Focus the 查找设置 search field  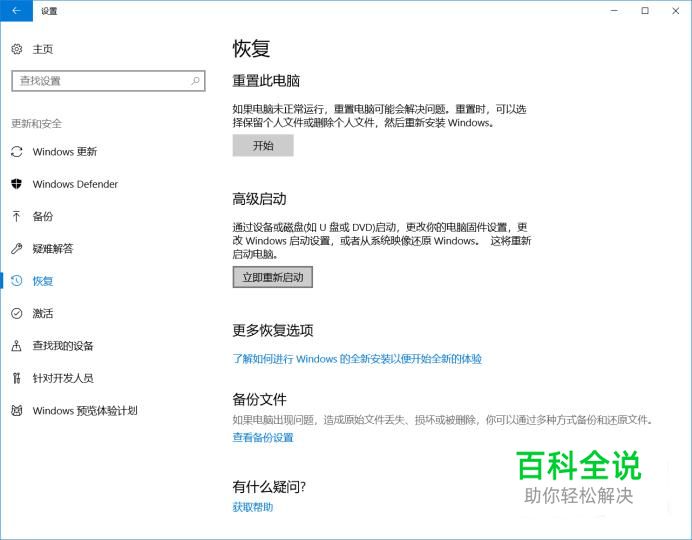click(x=108, y=81)
